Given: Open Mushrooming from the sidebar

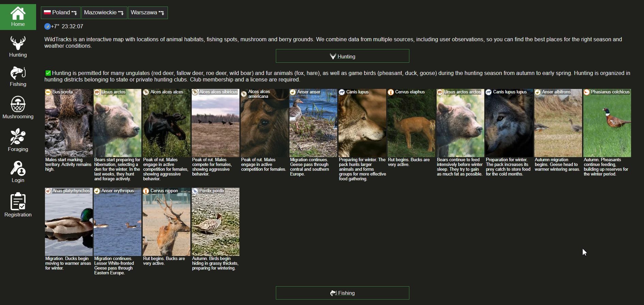Looking at the screenshot, I should click(x=18, y=107).
